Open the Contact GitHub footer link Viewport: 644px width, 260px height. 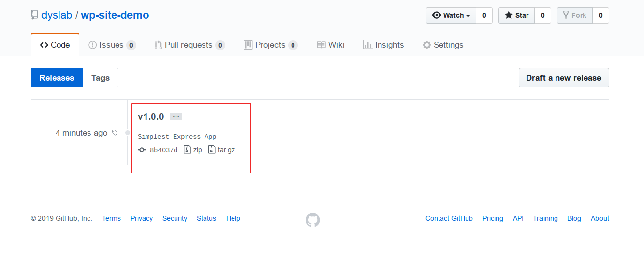click(x=449, y=218)
